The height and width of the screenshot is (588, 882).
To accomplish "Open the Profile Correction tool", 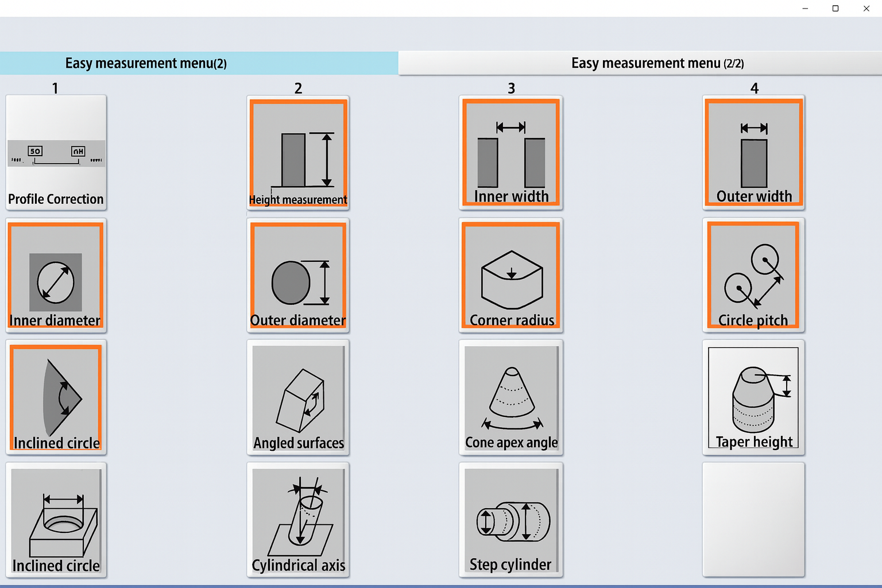I will (56, 153).
